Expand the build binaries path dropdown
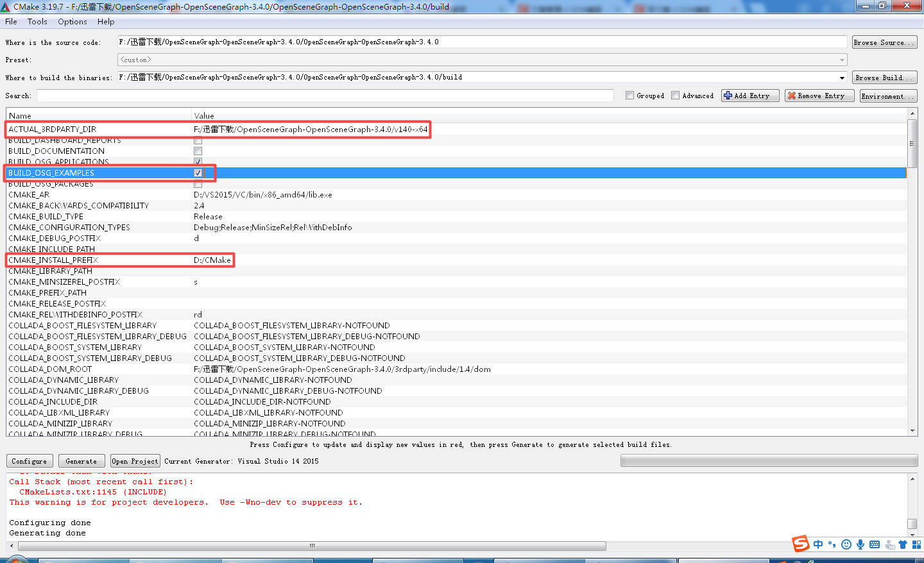Viewport: 924px width, 563px height. click(x=842, y=78)
